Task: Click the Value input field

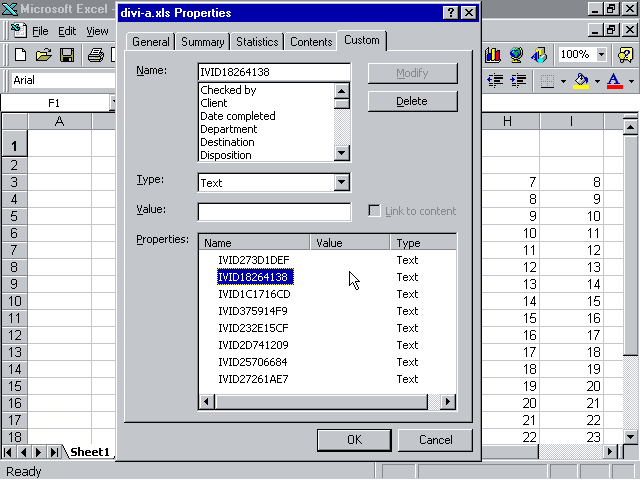Action: tap(274, 212)
